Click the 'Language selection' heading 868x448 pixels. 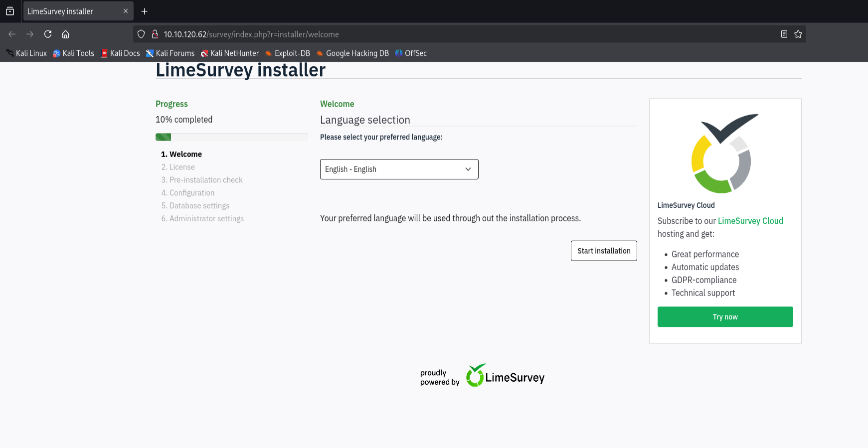[365, 120]
